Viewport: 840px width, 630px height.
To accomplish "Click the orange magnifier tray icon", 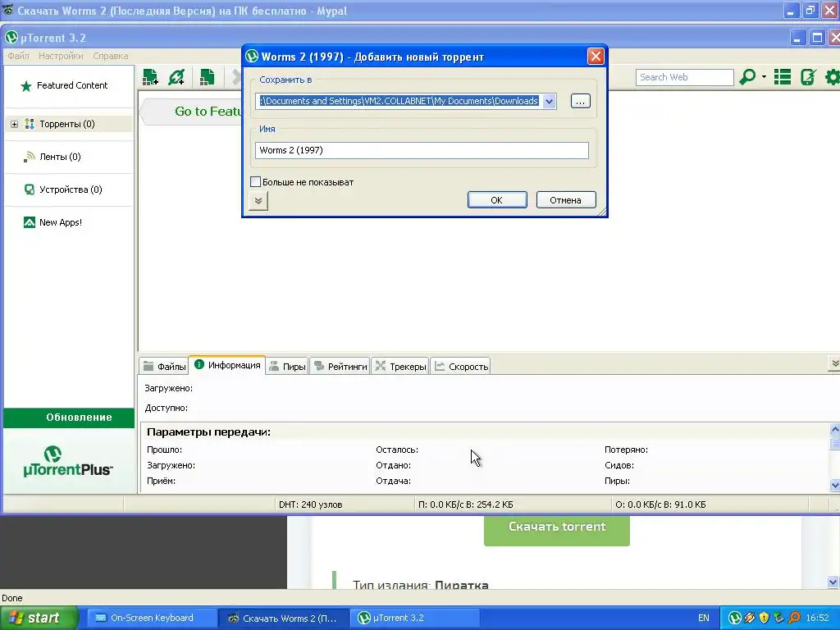I will coord(794,618).
